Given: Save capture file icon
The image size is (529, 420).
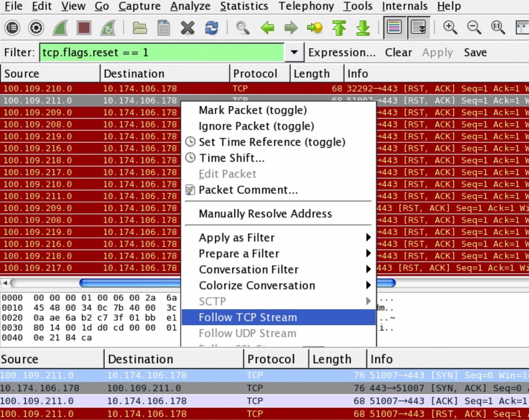Looking at the screenshot, I should click(163, 28).
